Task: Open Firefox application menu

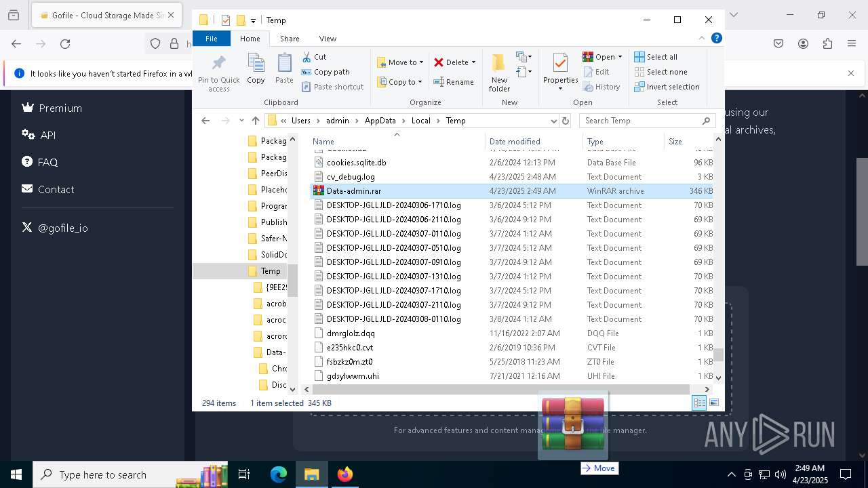Action: (x=852, y=44)
